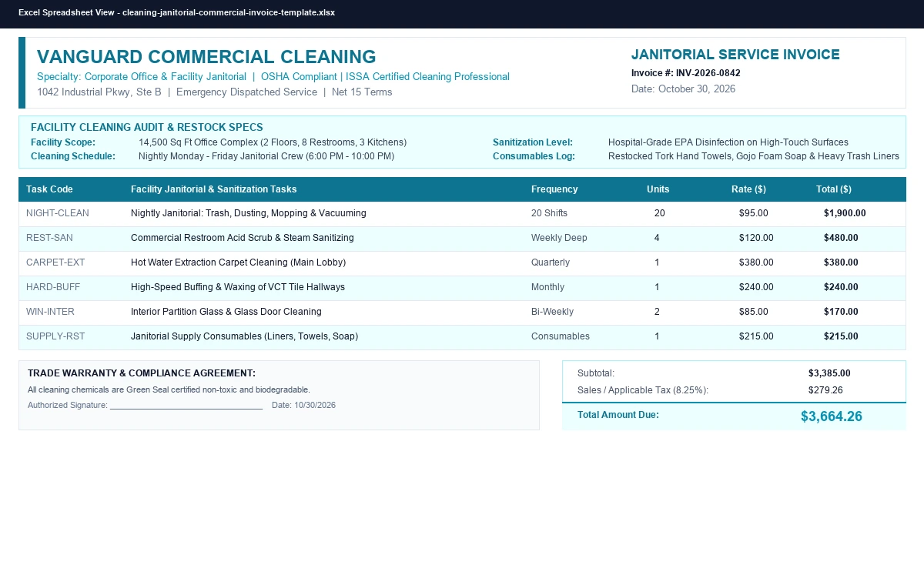The width and height of the screenshot is (924, 585).
Task: Click the Rate ($) column header
Action: pyautogui.click(x=748, y=189)
